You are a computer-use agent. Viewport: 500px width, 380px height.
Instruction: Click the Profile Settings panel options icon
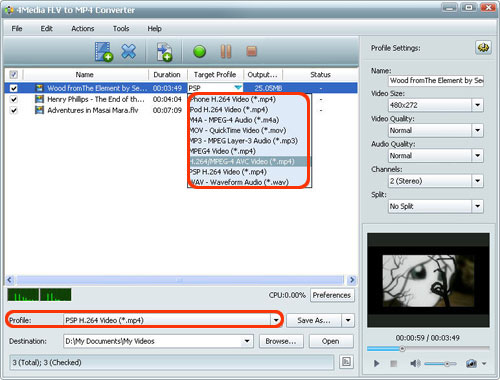tap(483, 48)
